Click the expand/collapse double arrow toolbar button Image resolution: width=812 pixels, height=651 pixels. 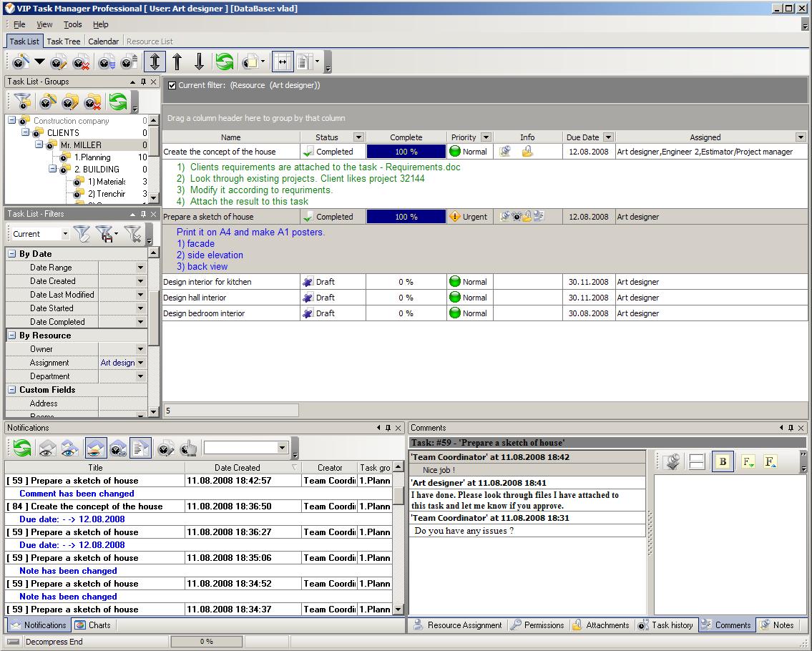pyautogui.click(x=155, y=62)
